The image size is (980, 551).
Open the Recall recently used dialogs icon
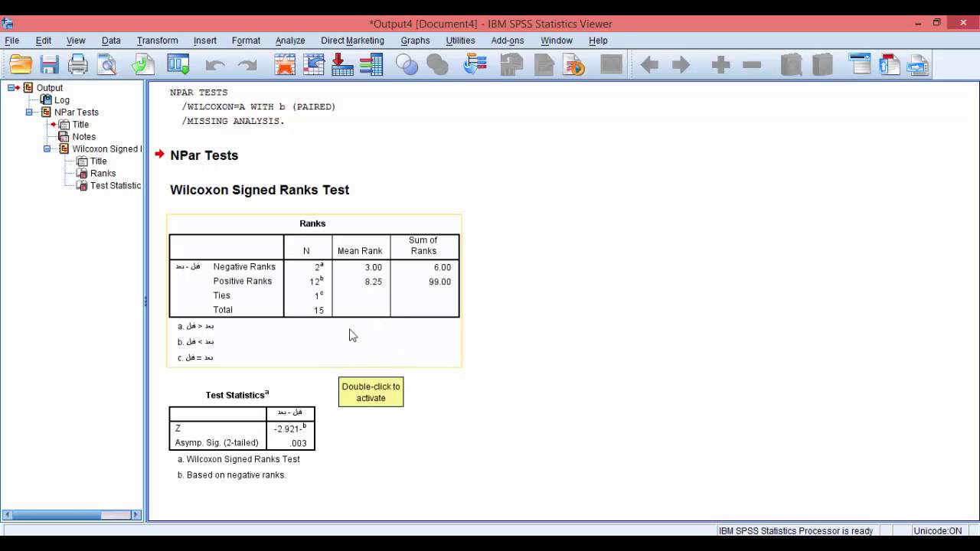coord(178,65)
